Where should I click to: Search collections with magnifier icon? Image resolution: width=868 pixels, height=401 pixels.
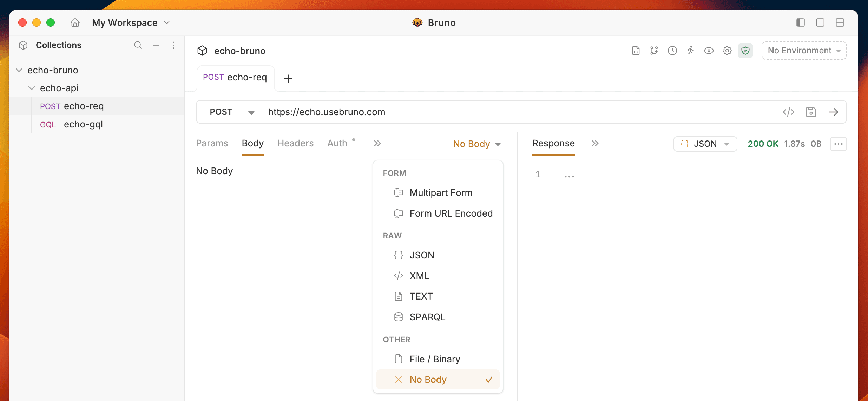tap(138, 45)
